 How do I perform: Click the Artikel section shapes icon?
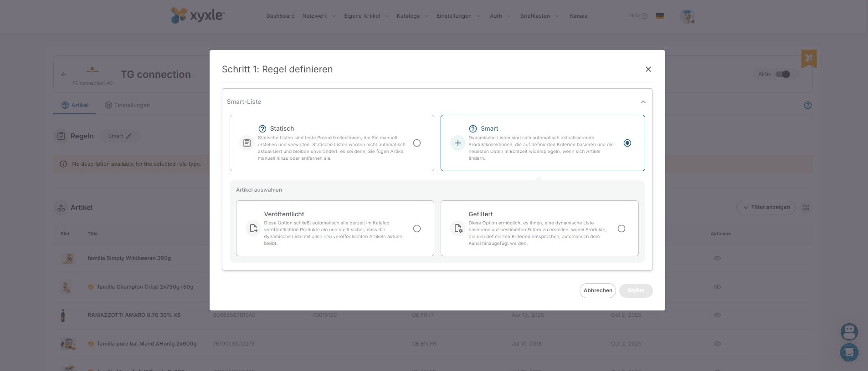coord(61,208)
